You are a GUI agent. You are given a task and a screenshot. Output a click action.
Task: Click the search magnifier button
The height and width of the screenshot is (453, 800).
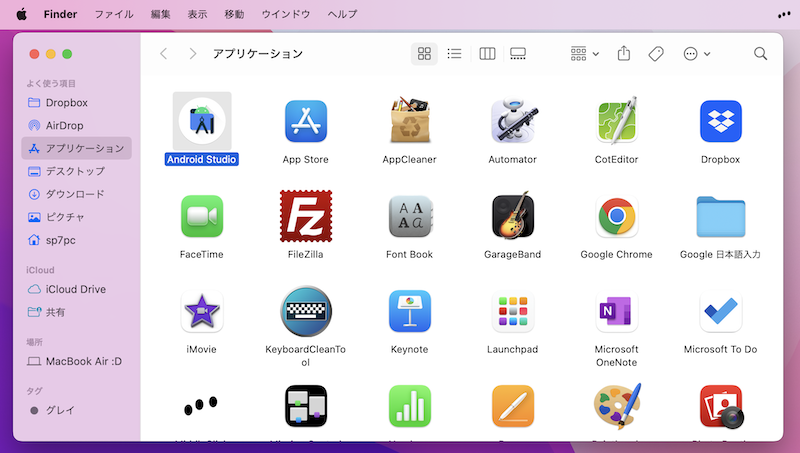[x=760, y=54]
